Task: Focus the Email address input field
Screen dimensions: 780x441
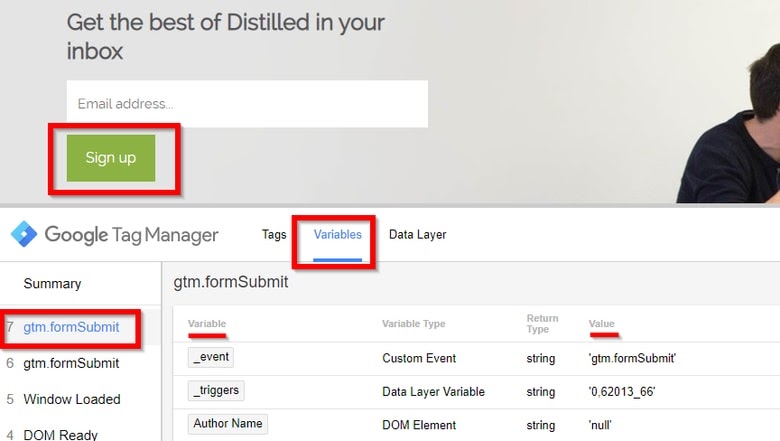Action: (x=247, y=103)
